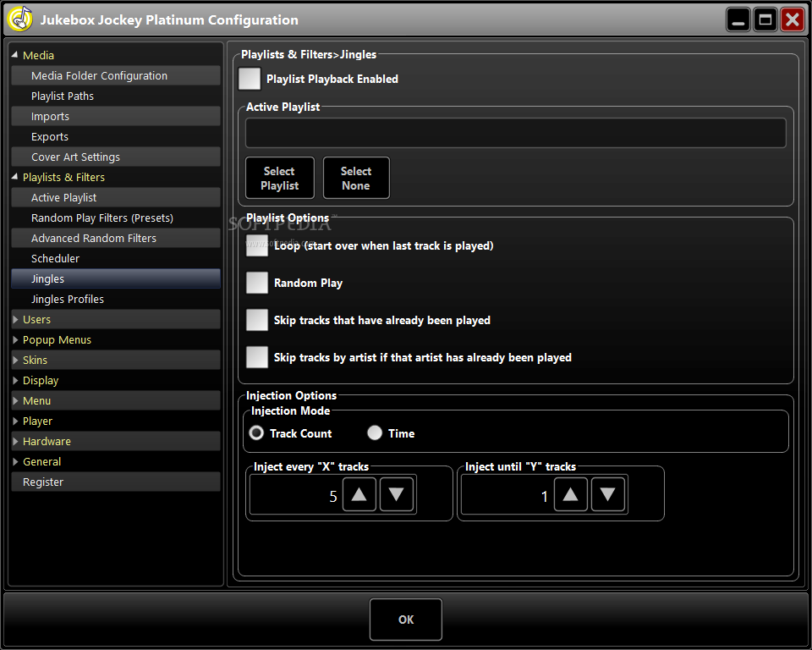Expand the Popup Menus section
Viewport: 812px width, 650px height.
coord(15,339)
